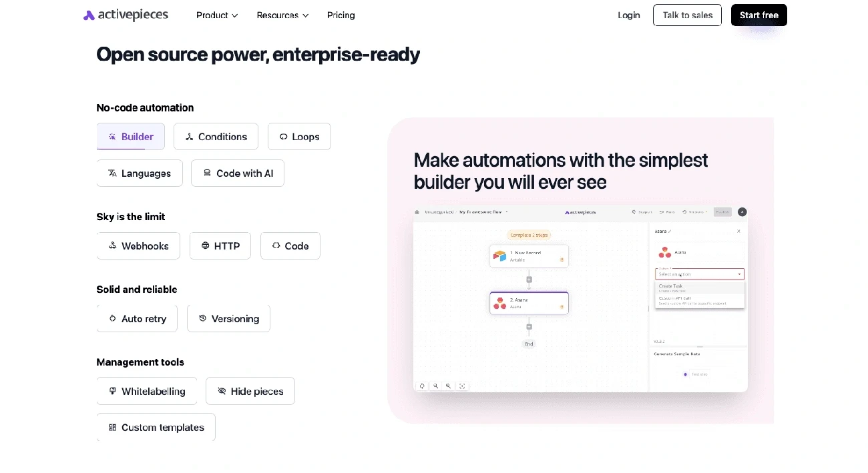Click Uncategorized folder in the preview breadcrumb
The height and width of the screenshot is (473, 868).
(x=439, y=212)
